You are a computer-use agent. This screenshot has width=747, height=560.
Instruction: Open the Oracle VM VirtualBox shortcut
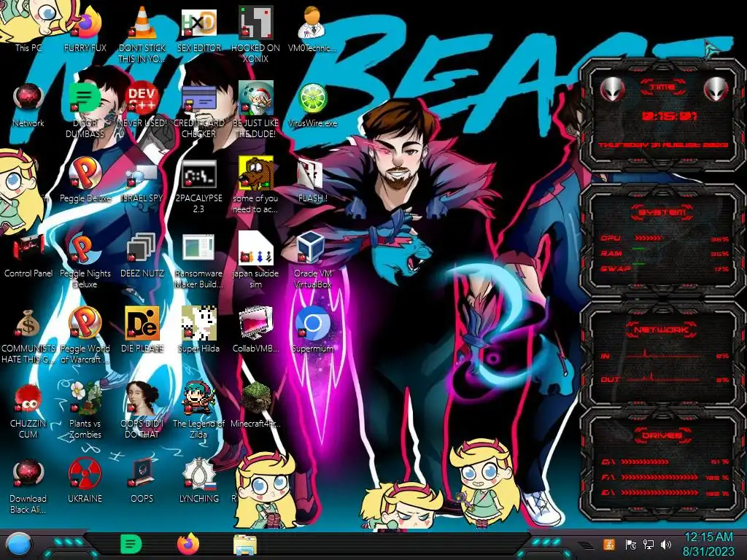[312, 261]
